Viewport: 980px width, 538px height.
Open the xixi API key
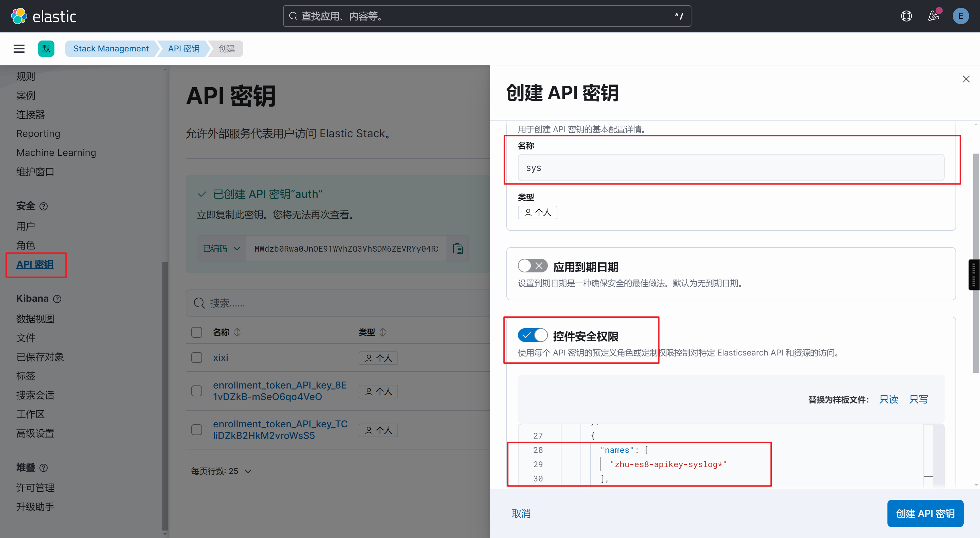220,358
